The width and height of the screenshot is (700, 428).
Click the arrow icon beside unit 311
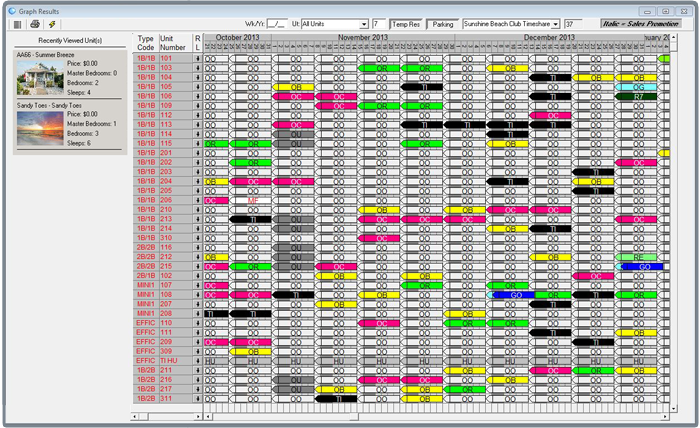[197, 398]
